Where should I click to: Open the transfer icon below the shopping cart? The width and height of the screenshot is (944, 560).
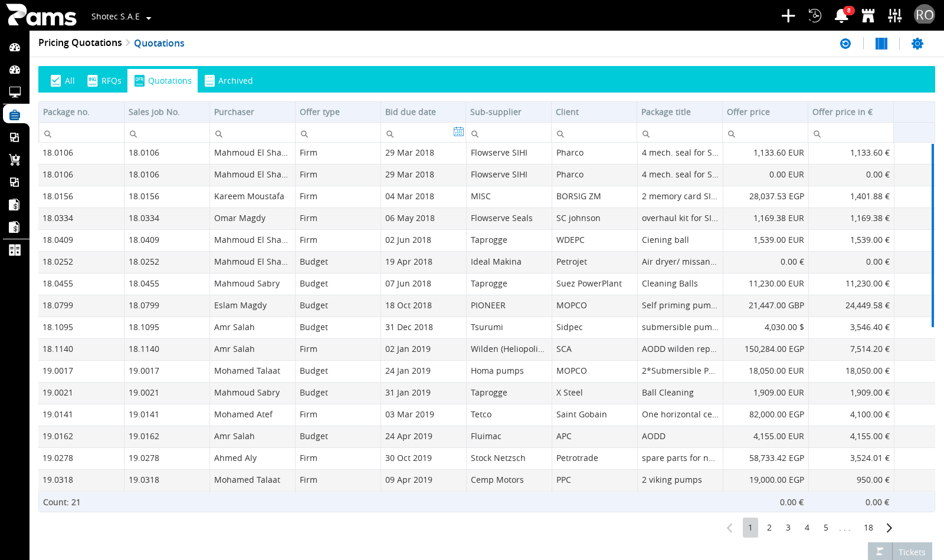(15, 182)
